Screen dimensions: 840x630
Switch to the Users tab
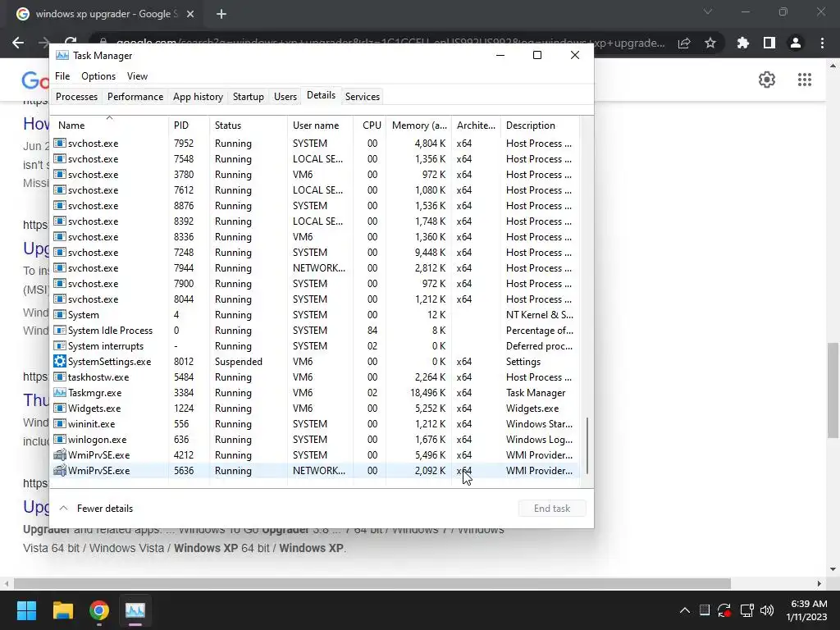(285, 97)
